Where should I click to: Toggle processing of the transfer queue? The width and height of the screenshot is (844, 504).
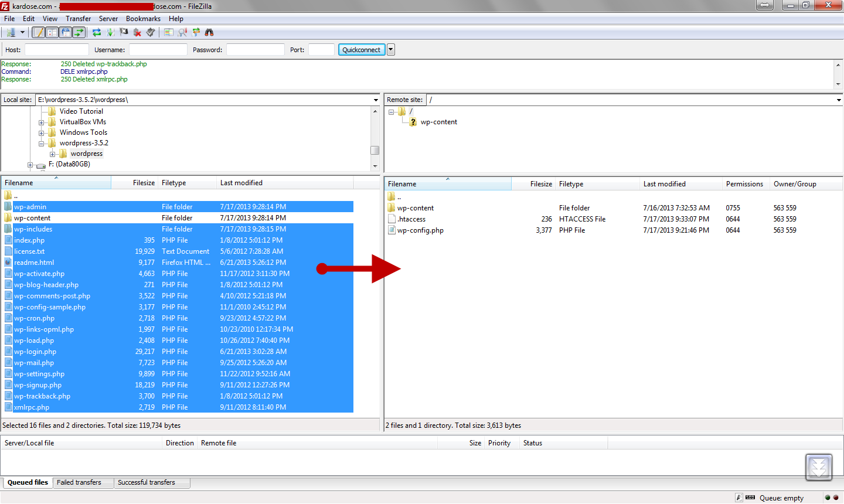point(110,33)
